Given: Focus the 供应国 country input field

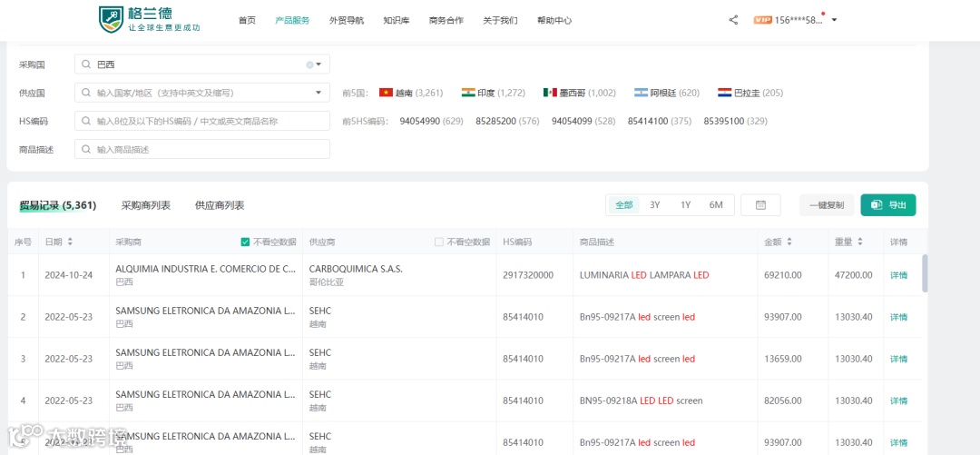Looking at the screenshot, I should coord(201,93).
